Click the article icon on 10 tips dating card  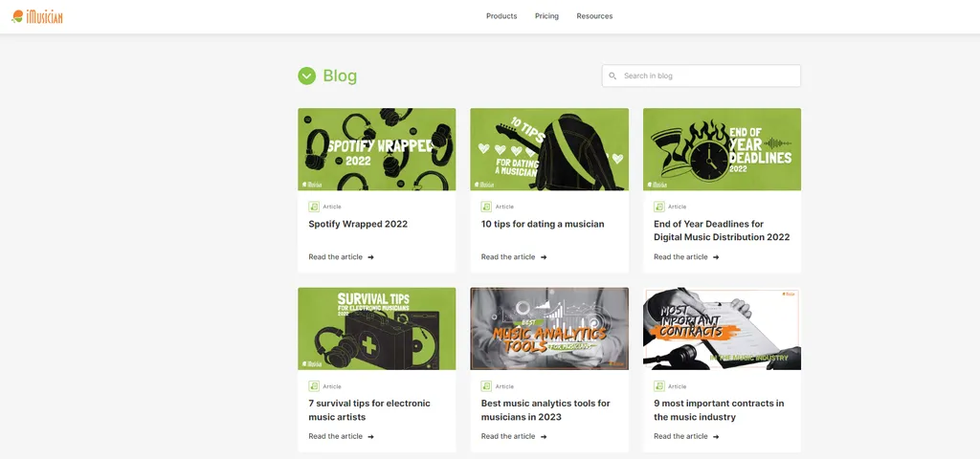click(x=486, y=207)
